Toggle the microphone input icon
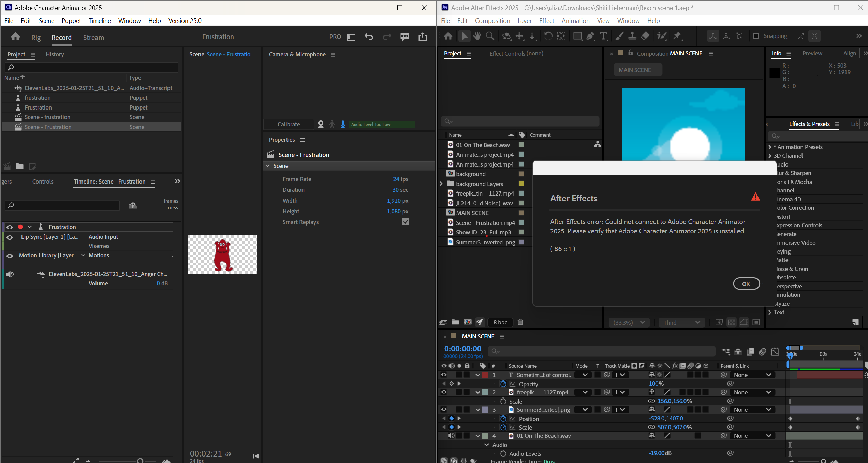The width and height of the screenshot is (868, 463). [x=343, y=124]
